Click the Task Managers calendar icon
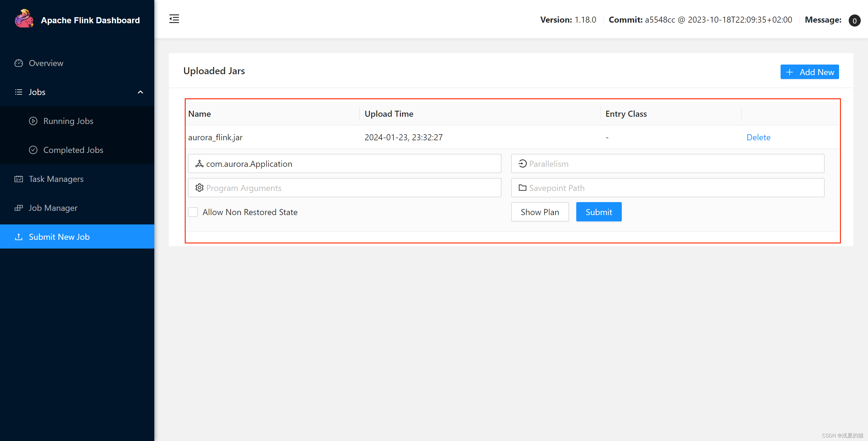Screen dimensions: 868x441 pyautogui.click(x=19, y=178)
